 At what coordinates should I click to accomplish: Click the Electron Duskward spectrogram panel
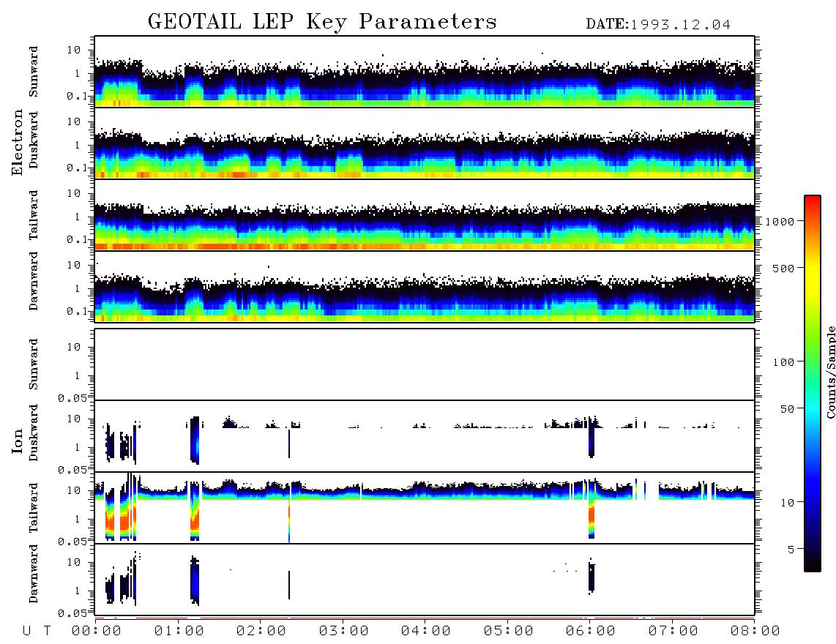pos(425,143)
